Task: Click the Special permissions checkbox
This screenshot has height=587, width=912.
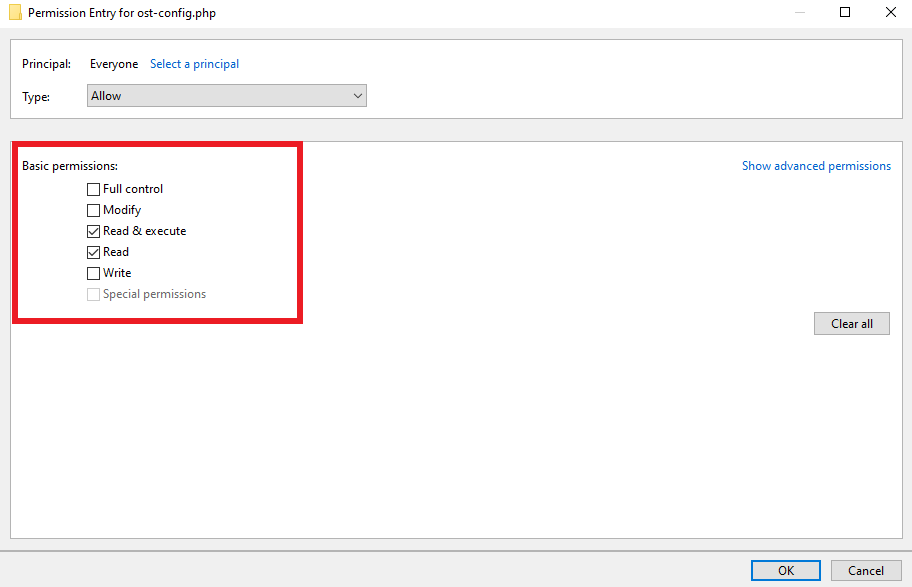Action: (x=93, y=294)
